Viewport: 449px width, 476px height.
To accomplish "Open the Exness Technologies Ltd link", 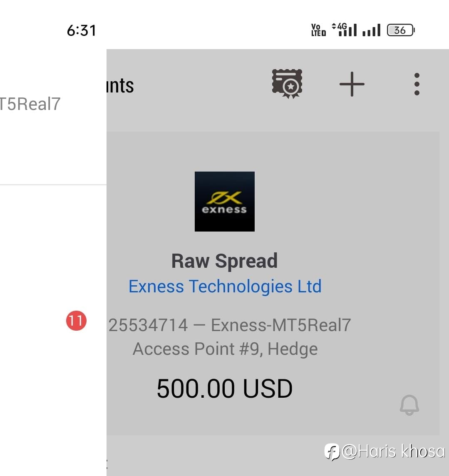I will (225, 286).
